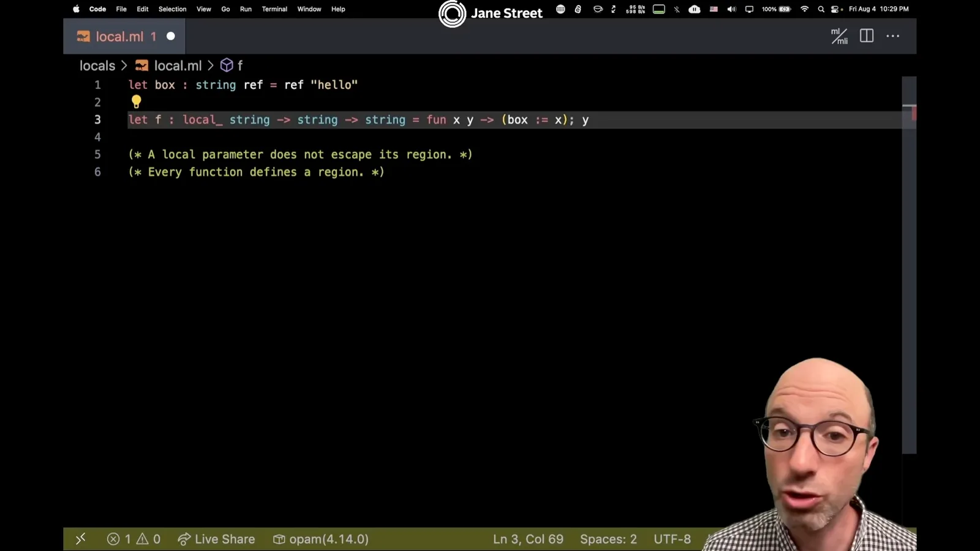Viewport: 980px width, 551px height.
Task: Click line number 5 in the gutter
Action: pos(97,154)
